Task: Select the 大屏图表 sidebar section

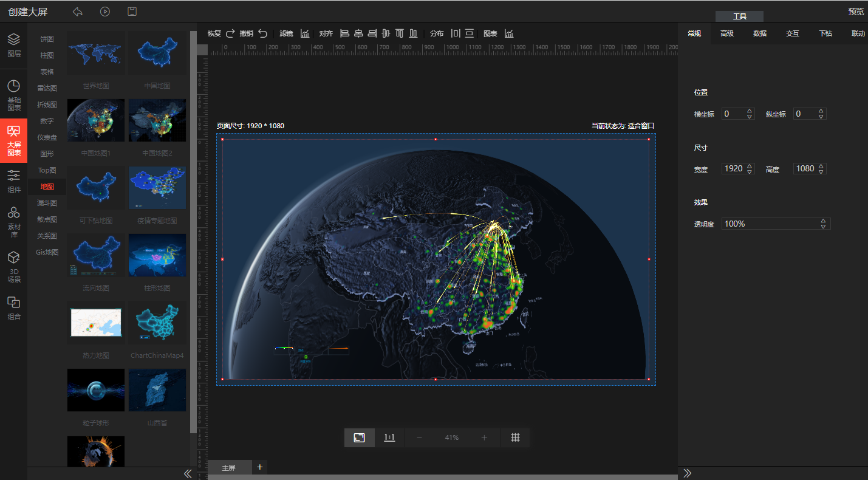Action: tap(13, 140)
